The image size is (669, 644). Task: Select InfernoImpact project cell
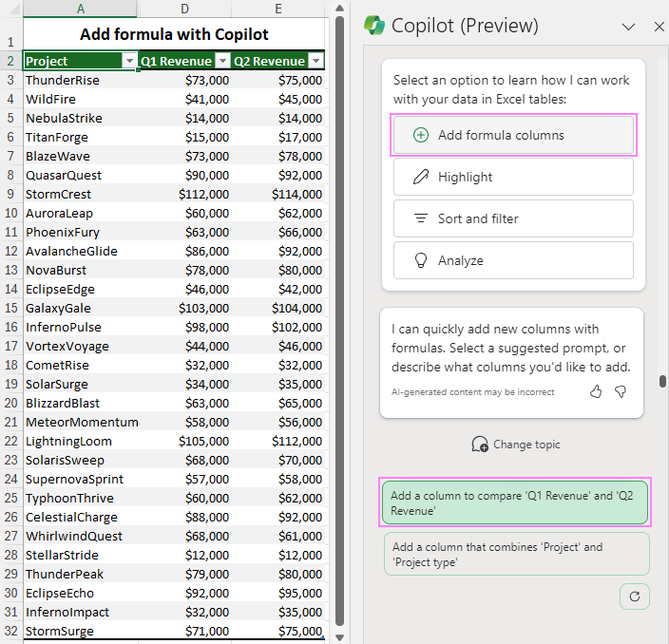(81, 612)
